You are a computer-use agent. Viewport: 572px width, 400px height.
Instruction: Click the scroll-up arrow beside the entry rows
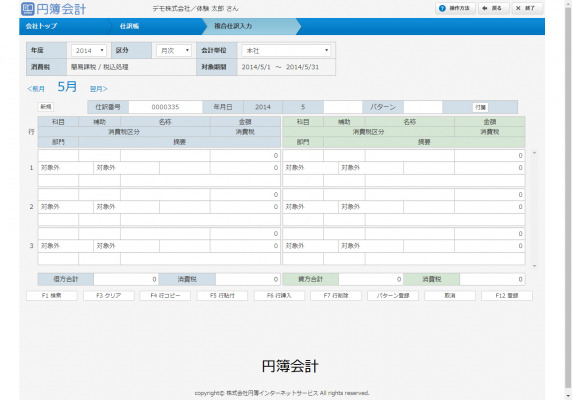534,152
